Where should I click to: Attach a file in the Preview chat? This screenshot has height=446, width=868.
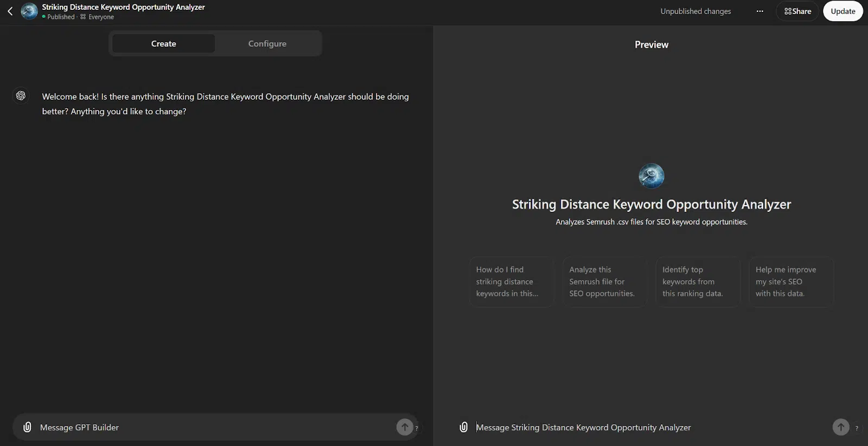(x=463, y=427)
